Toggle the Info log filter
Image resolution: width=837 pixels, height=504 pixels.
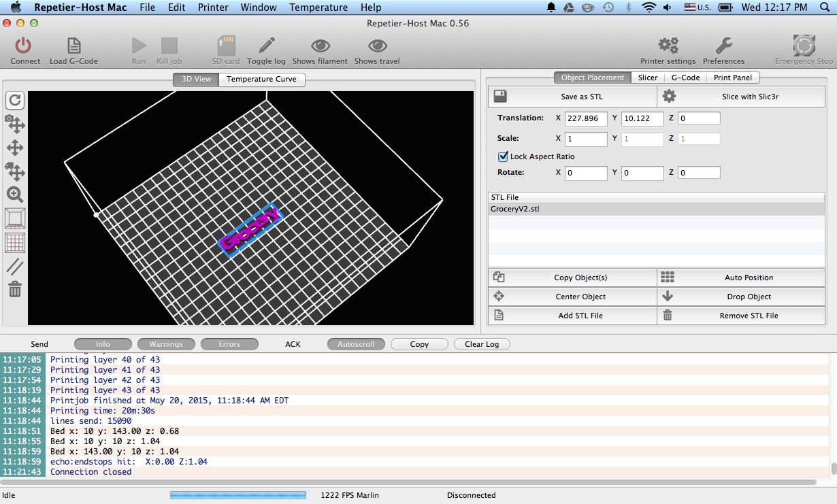click(x=103, y=344)
